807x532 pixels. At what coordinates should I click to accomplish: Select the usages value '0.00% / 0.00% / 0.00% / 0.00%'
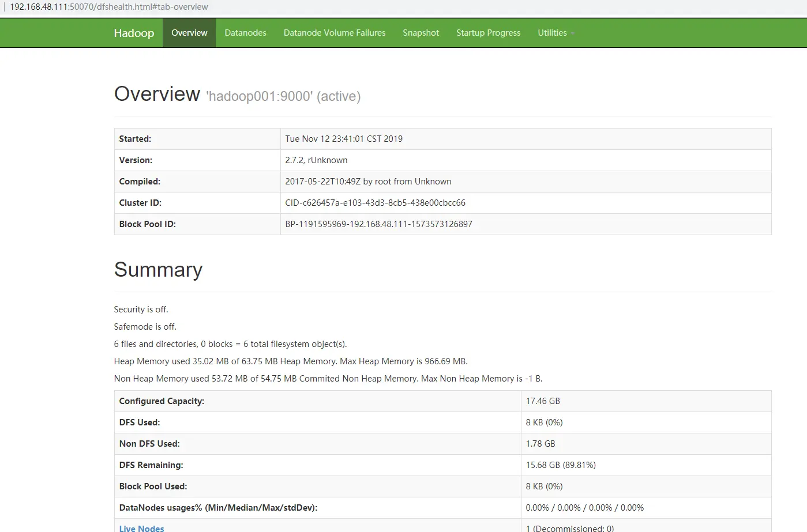pos(584,508)
